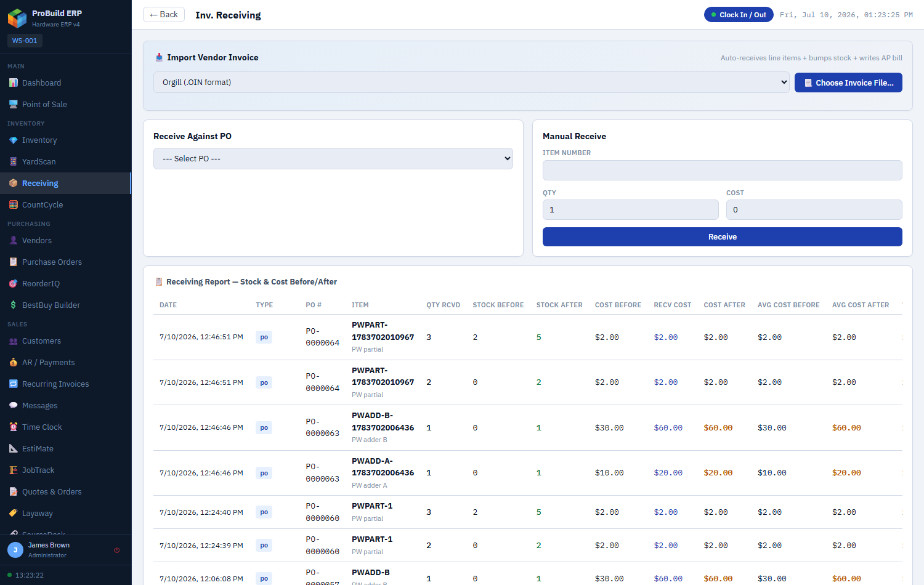This screenshot has height=585, width=924.
Task: Open the Select PO dropdown
Action: click(333, 158)
